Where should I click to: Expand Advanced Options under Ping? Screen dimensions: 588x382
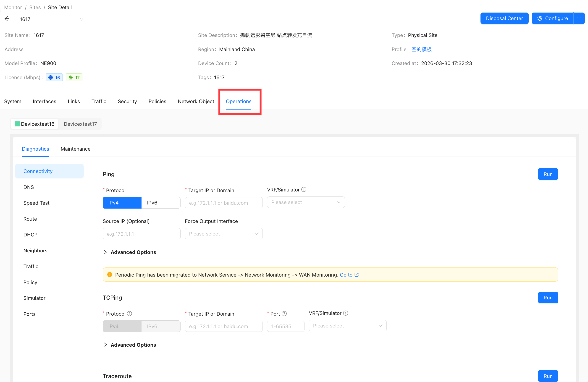130,252
